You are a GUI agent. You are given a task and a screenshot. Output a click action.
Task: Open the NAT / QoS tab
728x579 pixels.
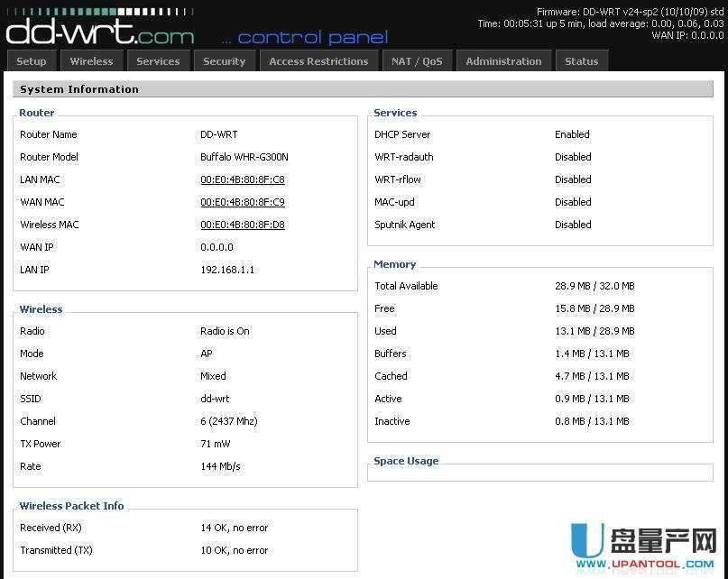pos(417,60)
